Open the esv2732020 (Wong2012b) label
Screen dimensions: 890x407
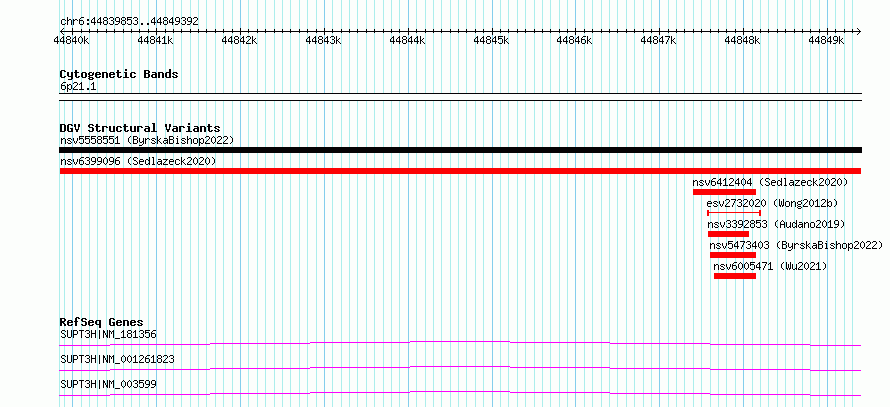click(x=772, y=203)
